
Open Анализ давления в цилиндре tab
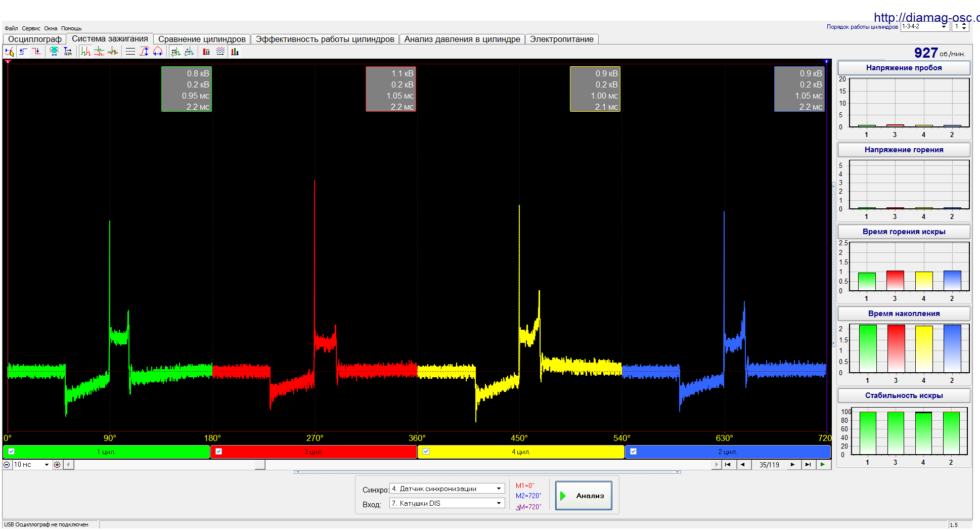coord(462,39)
